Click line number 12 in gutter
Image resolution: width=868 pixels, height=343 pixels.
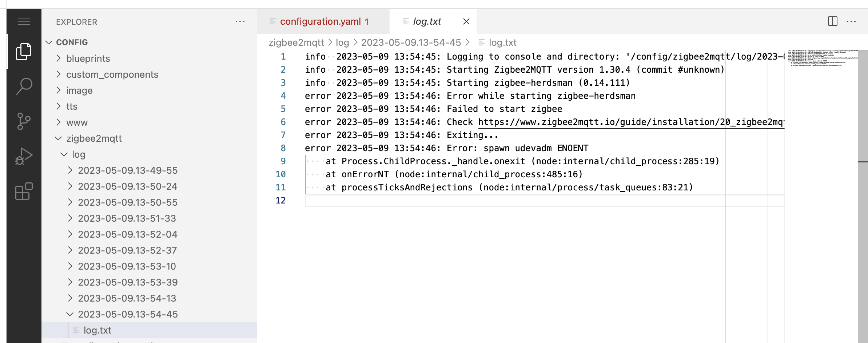click(x=280, y=201)
